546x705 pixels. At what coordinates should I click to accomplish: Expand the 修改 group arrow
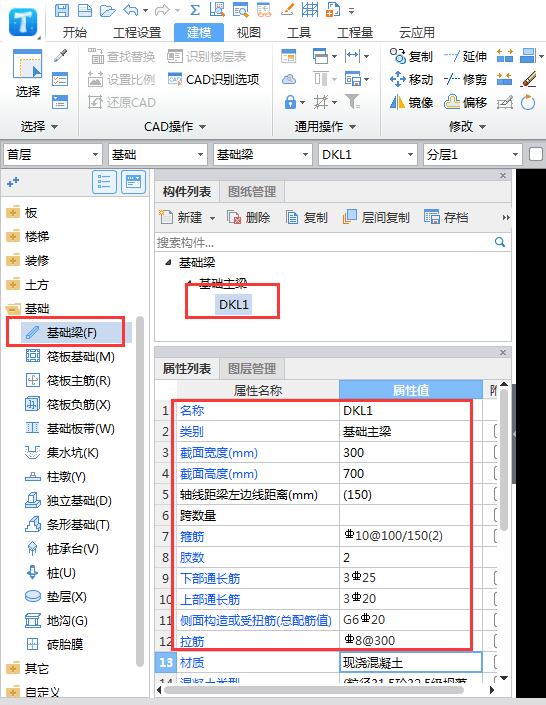click(483, 127)
